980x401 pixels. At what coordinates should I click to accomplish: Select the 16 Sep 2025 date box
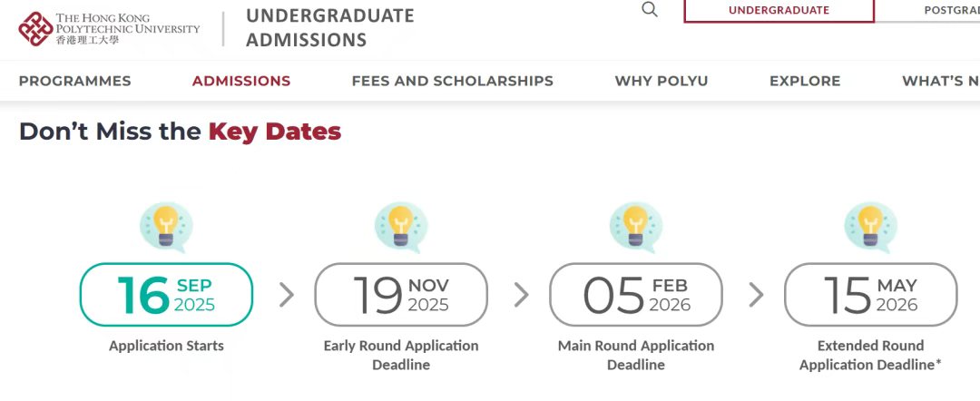[166, 295]
